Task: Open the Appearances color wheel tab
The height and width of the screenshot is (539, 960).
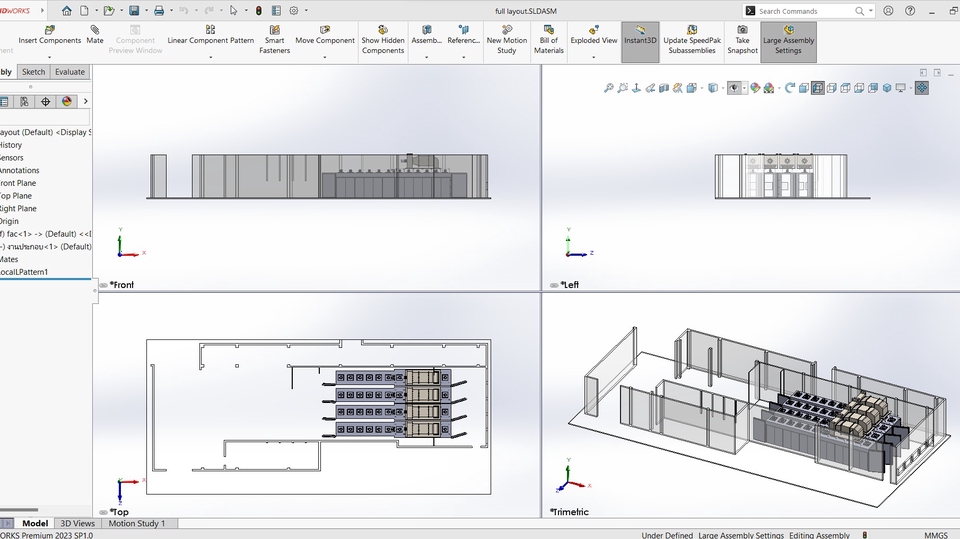Action: click(x=67, y=101)
